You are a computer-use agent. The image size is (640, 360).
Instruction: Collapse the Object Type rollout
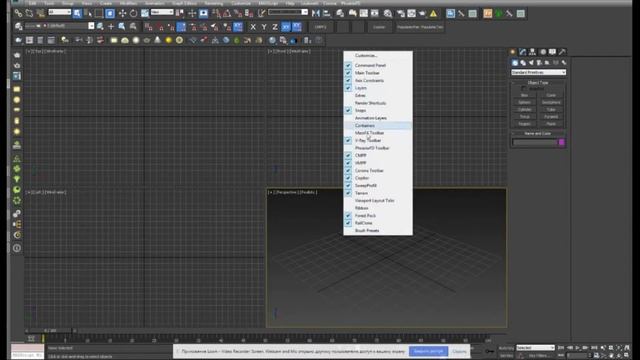(538, 82)
